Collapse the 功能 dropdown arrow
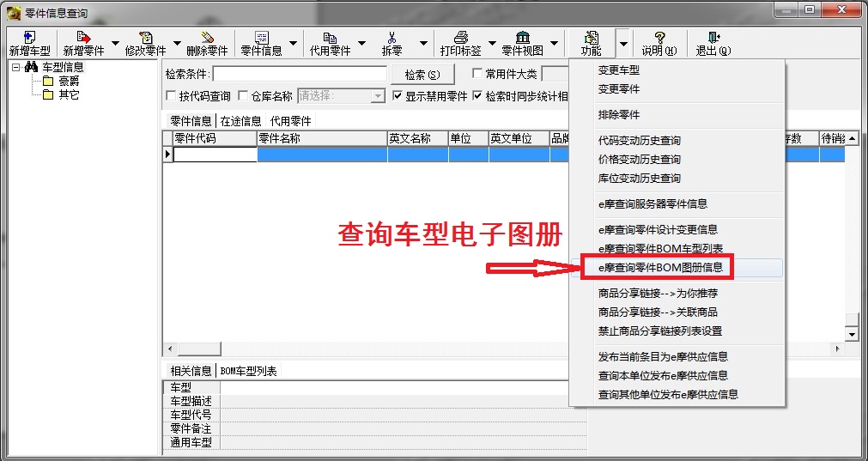Viewport: 868px width, 461px height. (x=623, y=44)
